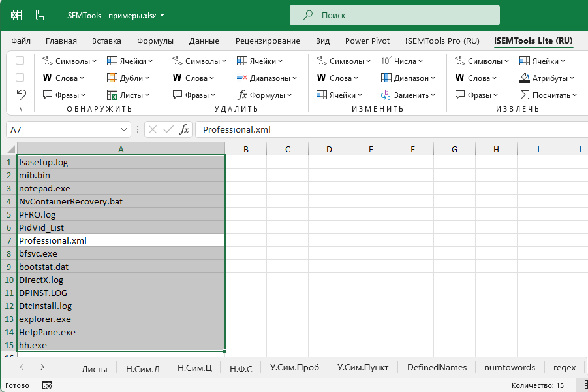The image size is (588, 392).
Task: Switch to the Данные tab
Action: pos(204,41)
